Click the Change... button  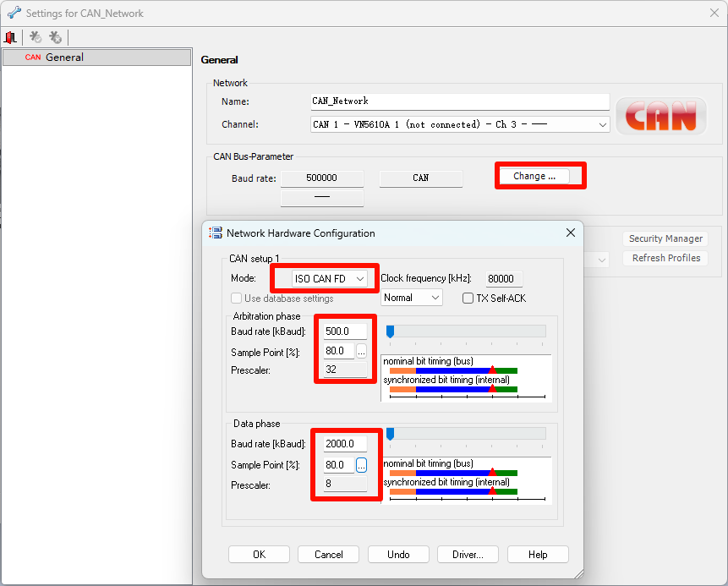tap(534, 176)
